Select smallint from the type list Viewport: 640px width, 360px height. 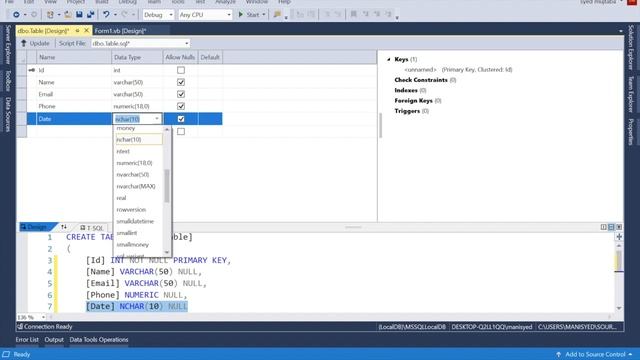tap(127, 233)
